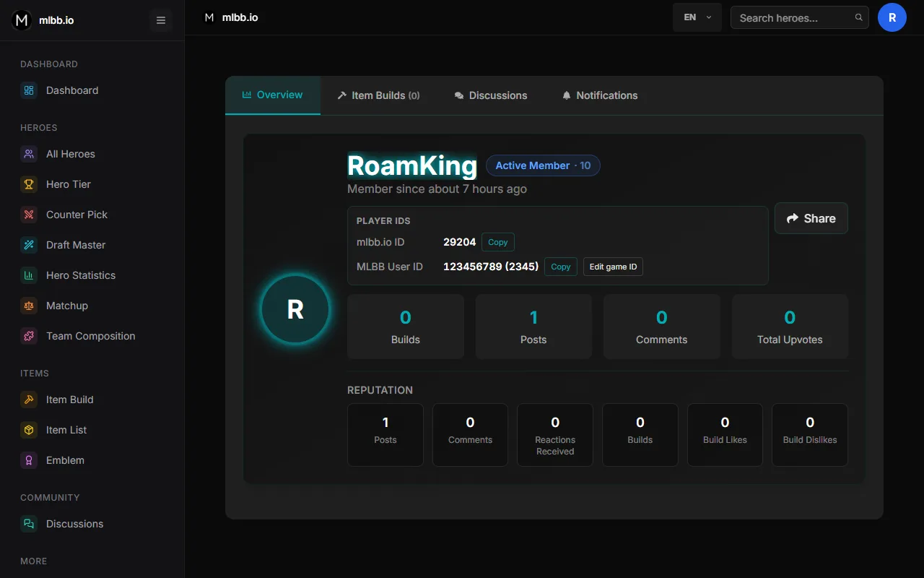The image size is (924, 578).
Task: Copy the mlbb.io ID 29204
Action: pyautogui.click(x=498, y=242)
